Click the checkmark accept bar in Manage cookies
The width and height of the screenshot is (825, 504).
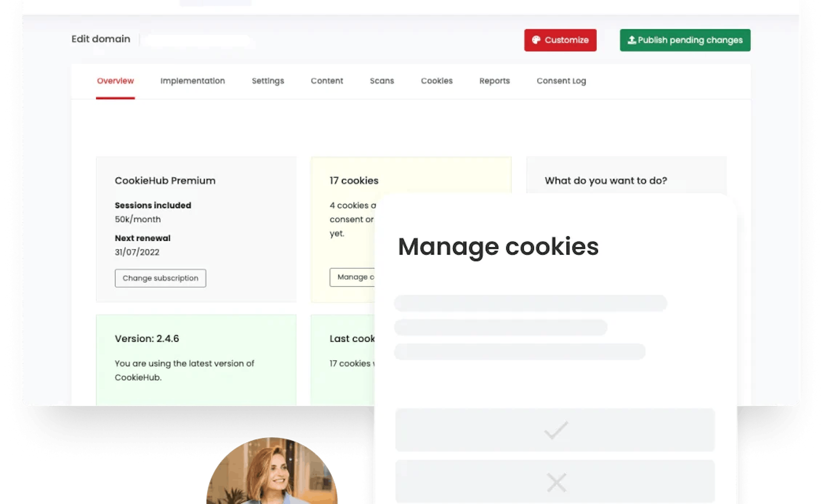click(555, 430)
